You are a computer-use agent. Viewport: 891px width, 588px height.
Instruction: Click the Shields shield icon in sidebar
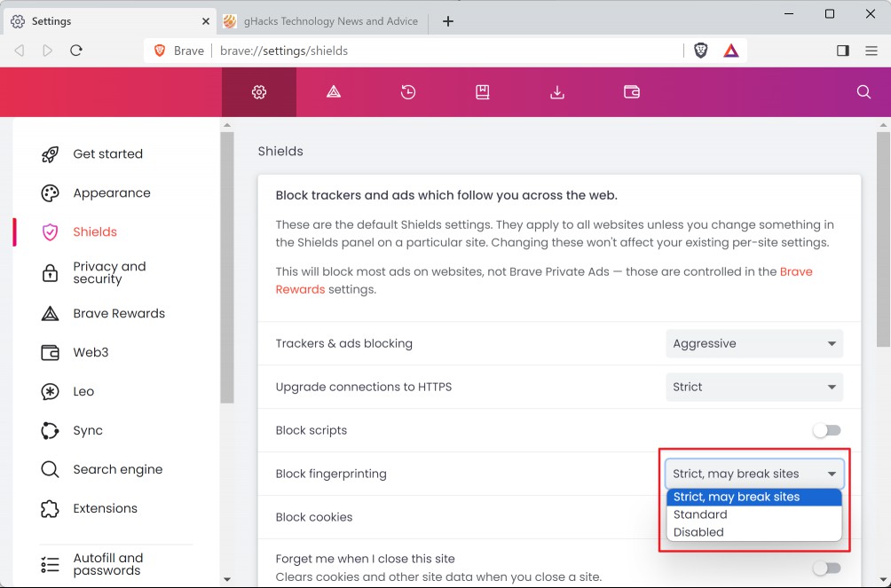tap(50, 231)
